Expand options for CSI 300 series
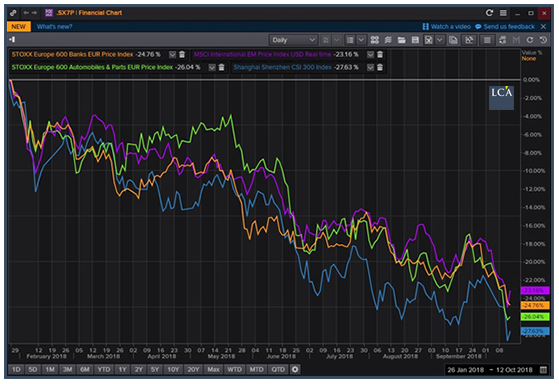Image resolution: width=559 pixels, height=384 pixels. tap(370, 67)
